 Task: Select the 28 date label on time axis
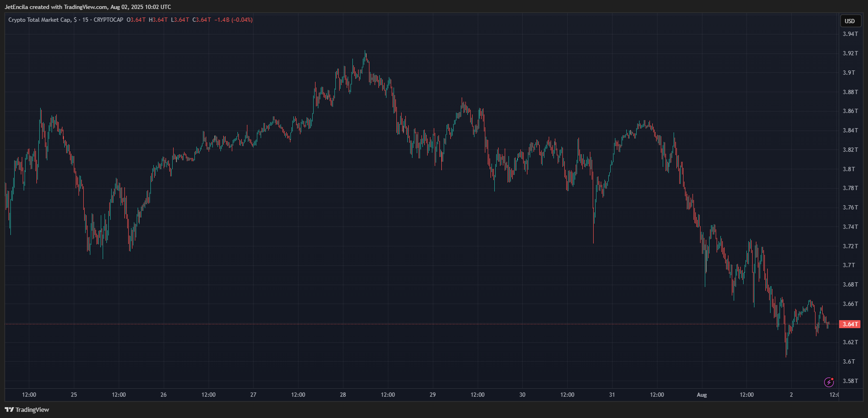(x=343, y=395)
